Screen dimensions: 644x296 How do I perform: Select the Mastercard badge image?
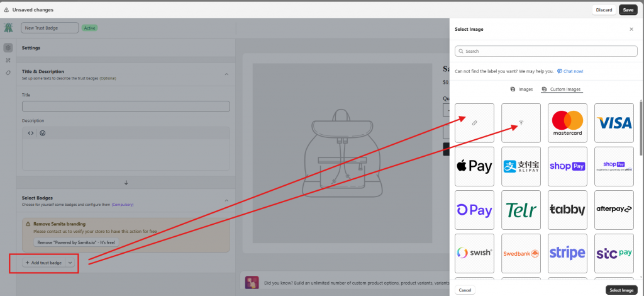pos(567,123)
